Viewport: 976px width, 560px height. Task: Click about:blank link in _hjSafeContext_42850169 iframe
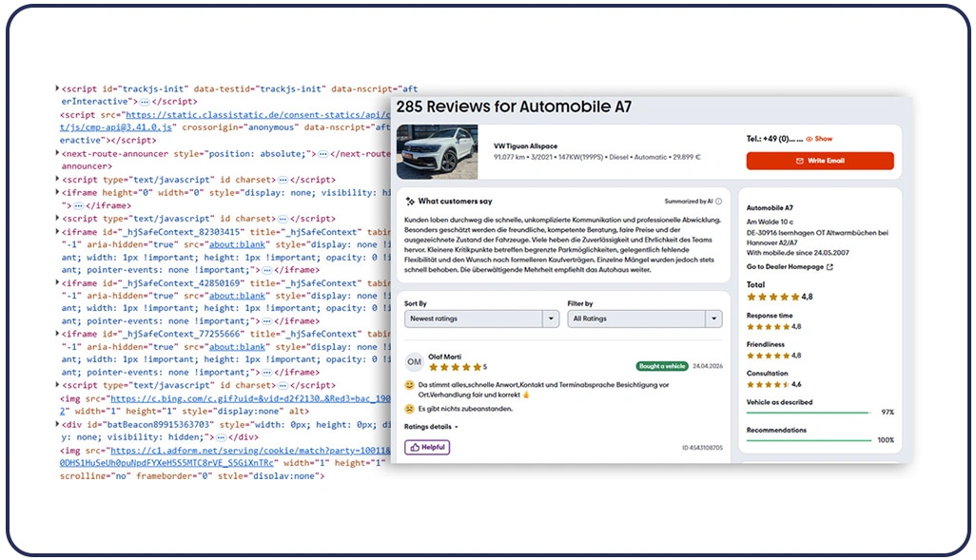tap(237, 296)
